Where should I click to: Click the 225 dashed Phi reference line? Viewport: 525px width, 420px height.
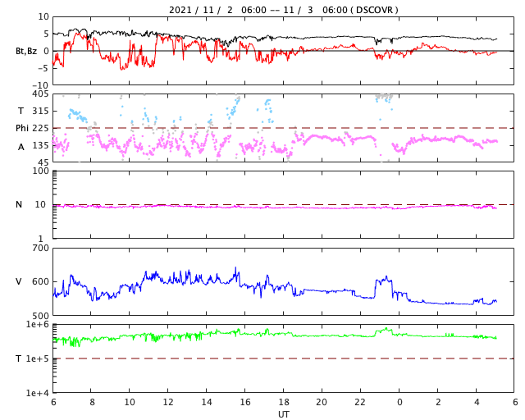tap(283, 128)
